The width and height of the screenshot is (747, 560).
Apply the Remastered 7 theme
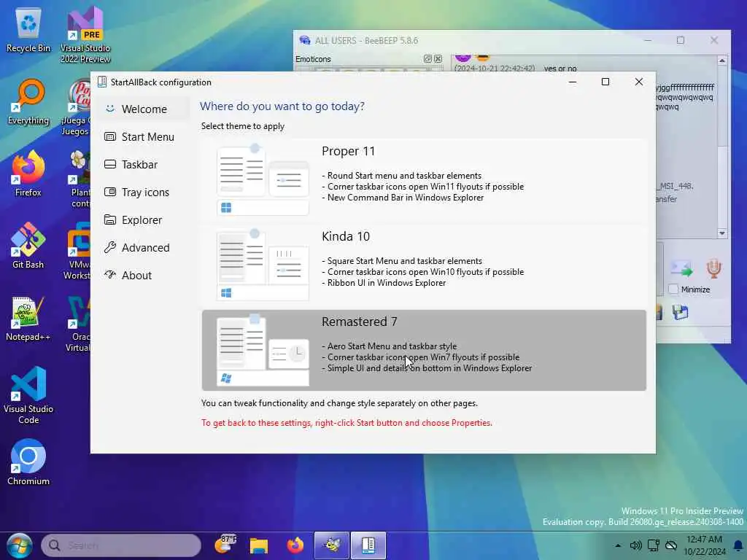[x=424, y=350]
